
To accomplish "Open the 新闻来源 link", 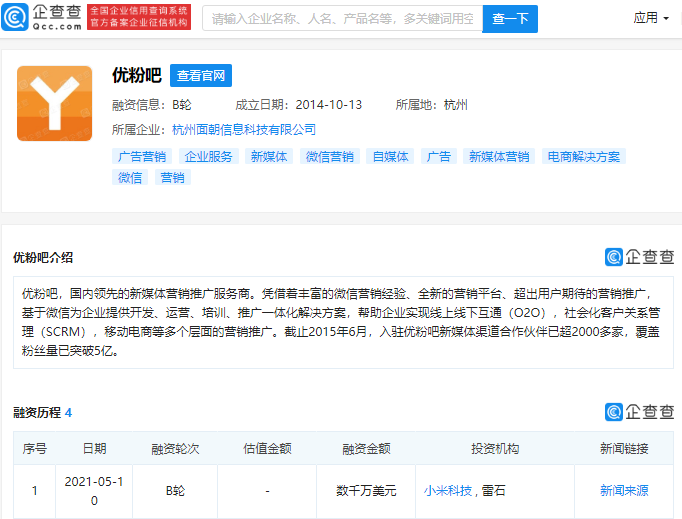I will tap(624, 491).
